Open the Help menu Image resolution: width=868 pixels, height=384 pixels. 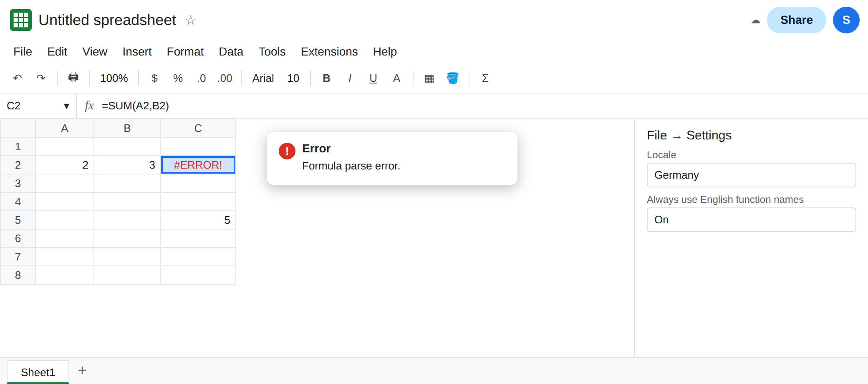(x=385, y=51)
